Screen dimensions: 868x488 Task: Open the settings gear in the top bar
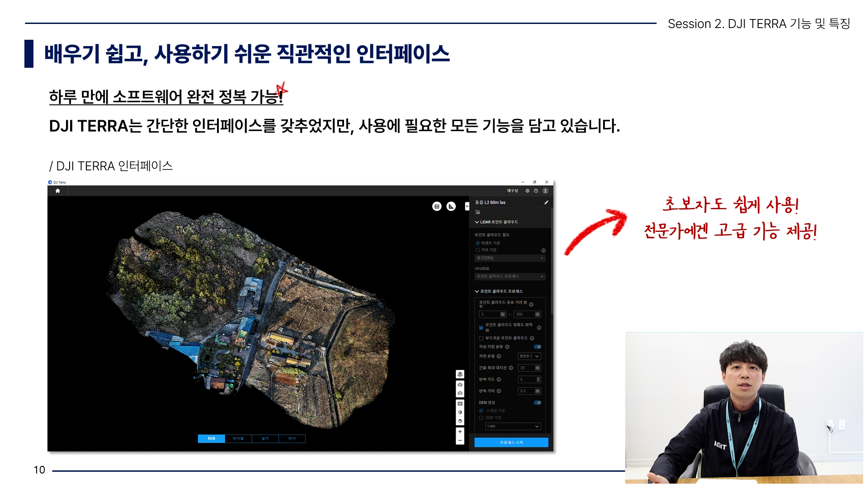pos(527,191)
